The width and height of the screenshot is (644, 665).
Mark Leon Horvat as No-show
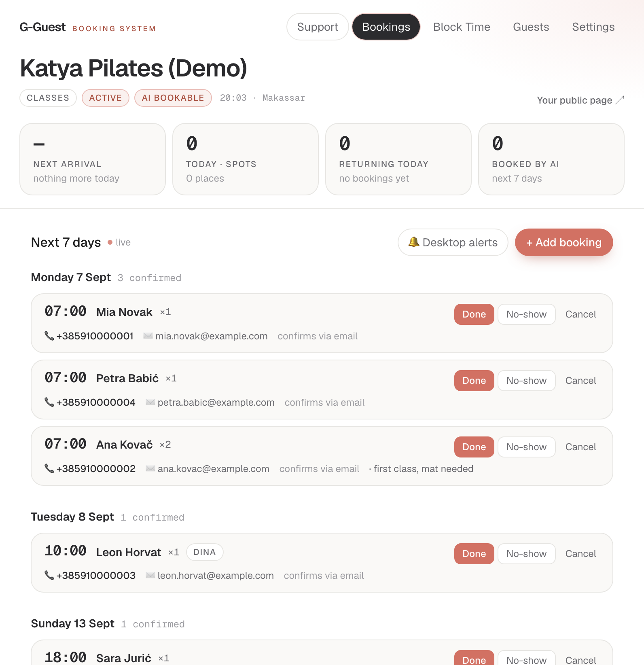pos(526,554)
